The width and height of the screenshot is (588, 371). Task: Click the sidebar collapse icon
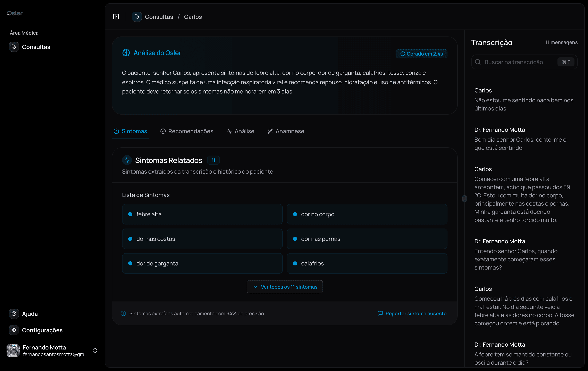tap(116, 17)
